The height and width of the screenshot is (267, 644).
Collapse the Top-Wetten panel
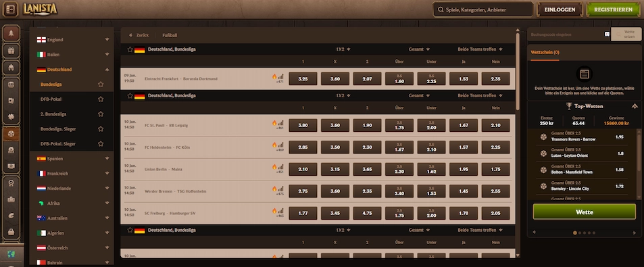point(635,106)
